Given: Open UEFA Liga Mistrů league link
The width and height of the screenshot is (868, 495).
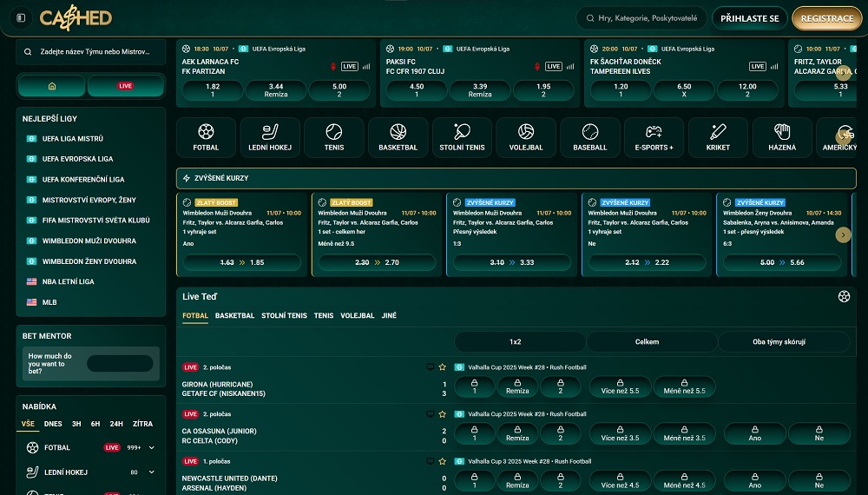Looking at the screenshot, I should (73, 139).
